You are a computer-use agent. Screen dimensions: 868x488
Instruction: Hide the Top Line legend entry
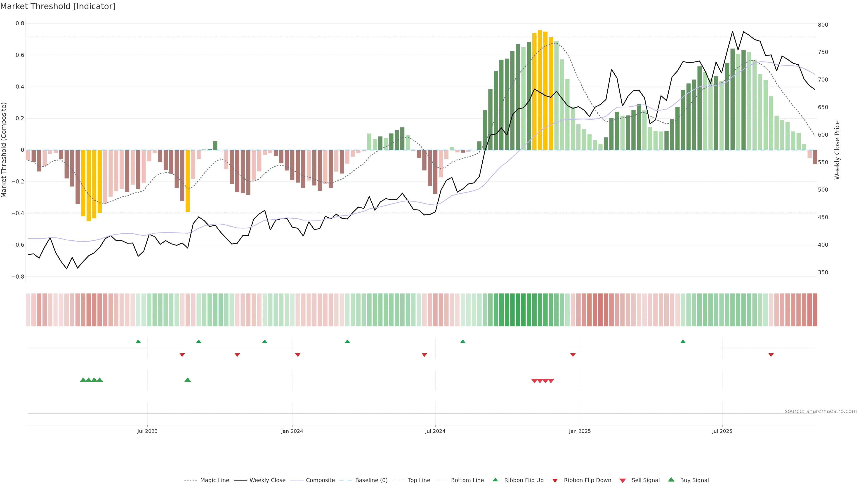419,480
